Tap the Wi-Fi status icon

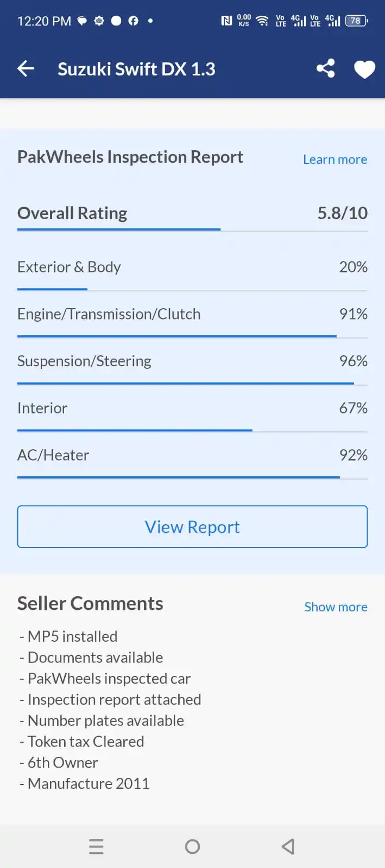tap(262, 21)
